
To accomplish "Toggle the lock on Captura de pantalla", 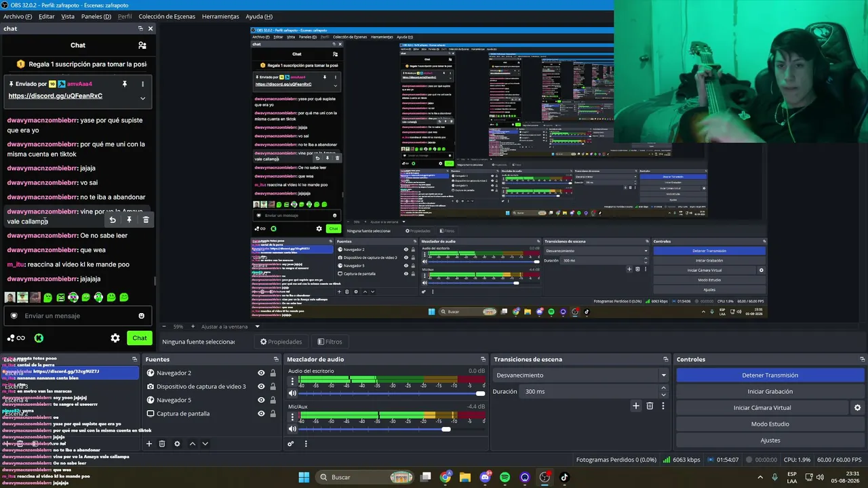I will tap(273, 413).
